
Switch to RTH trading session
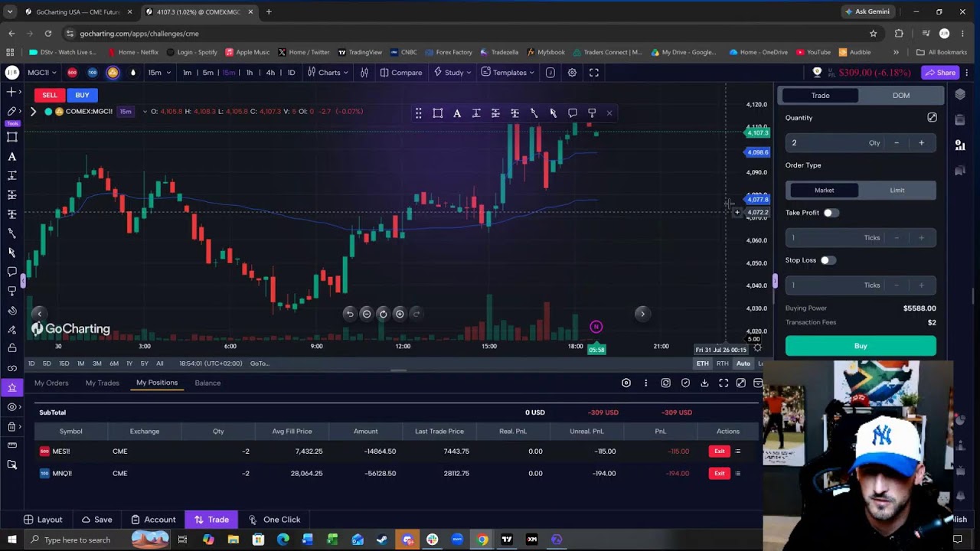pyautogui.click(x=722, y=364)
